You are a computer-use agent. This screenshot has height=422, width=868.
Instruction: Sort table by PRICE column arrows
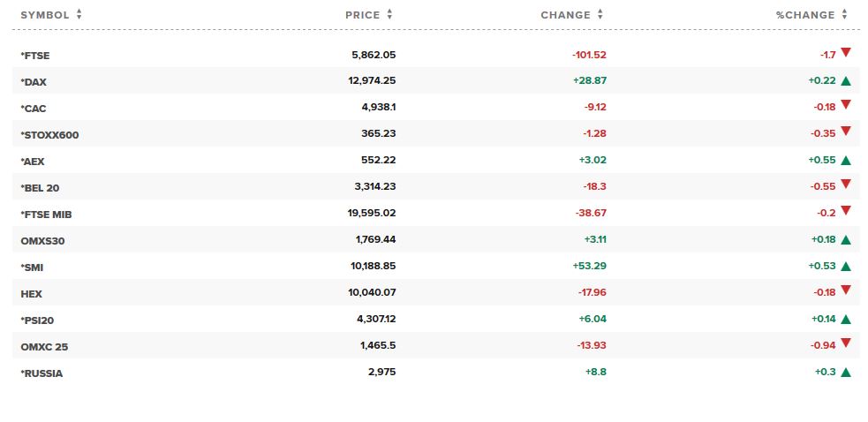389,15
